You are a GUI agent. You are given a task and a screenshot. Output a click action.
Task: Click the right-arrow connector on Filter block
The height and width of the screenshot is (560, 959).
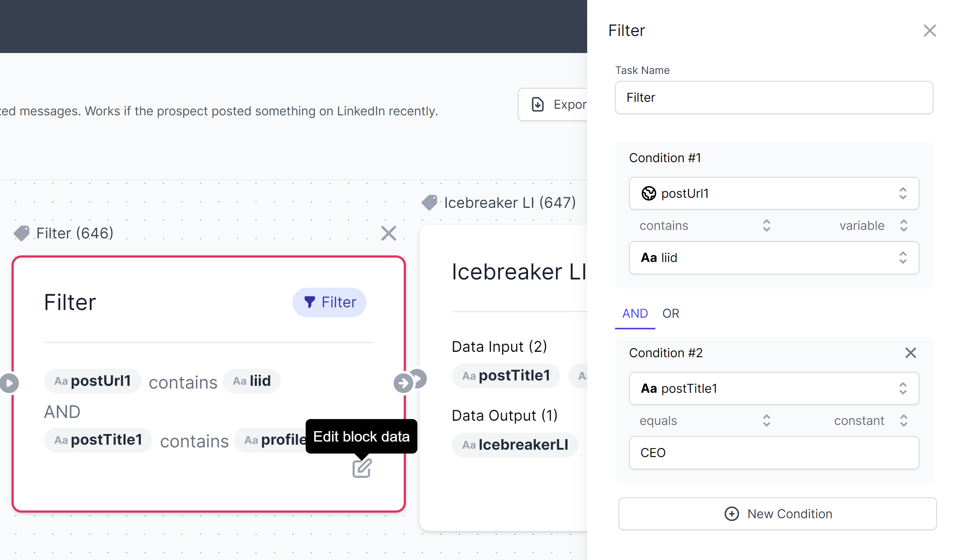tap(403, 383)
